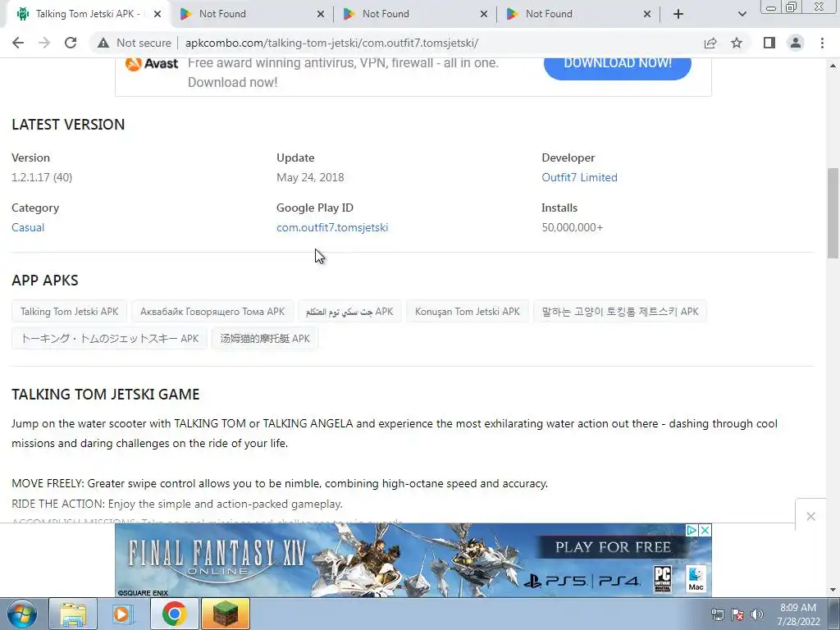Close the Talking Tom Jetski APK tab
The height and width of the screenshot is (630, 840).
pyautogui.click(x=157, y=14)
